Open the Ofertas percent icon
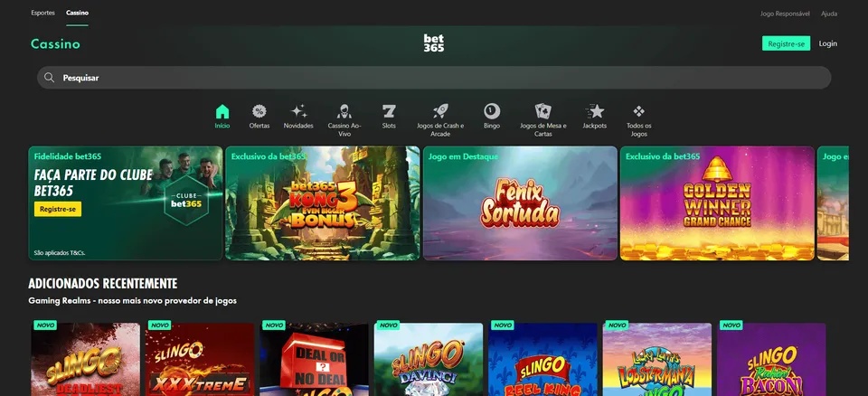Viewport: 868px width, 396px height. click(x=259, y=112)
